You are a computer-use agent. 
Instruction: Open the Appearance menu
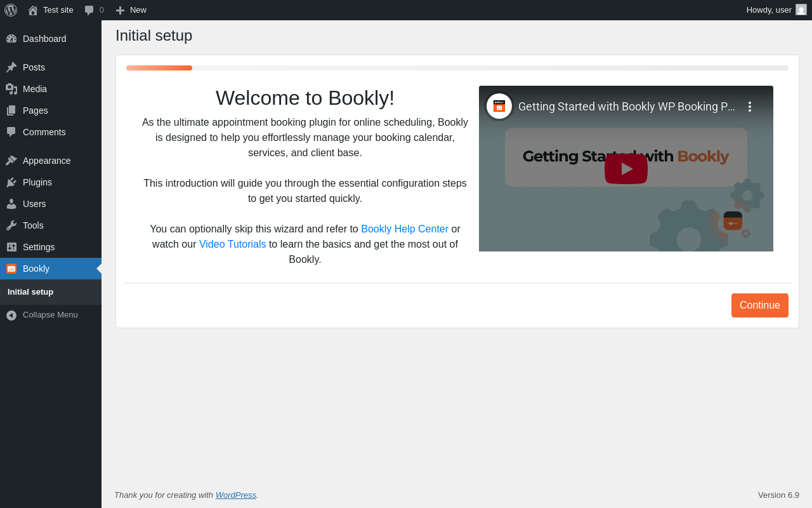pyautogui.click(x=51, y=161)
